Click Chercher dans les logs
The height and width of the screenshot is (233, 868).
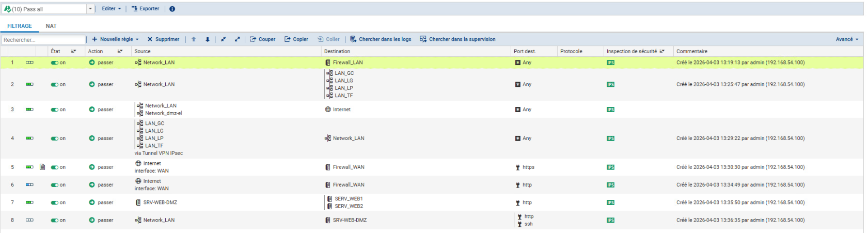[x=381, y=39]
